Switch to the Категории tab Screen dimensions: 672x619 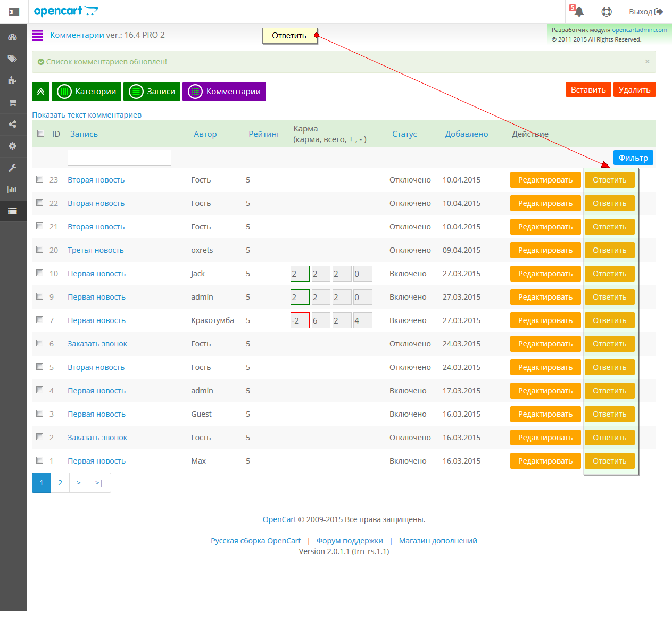[x=86, y=92]
